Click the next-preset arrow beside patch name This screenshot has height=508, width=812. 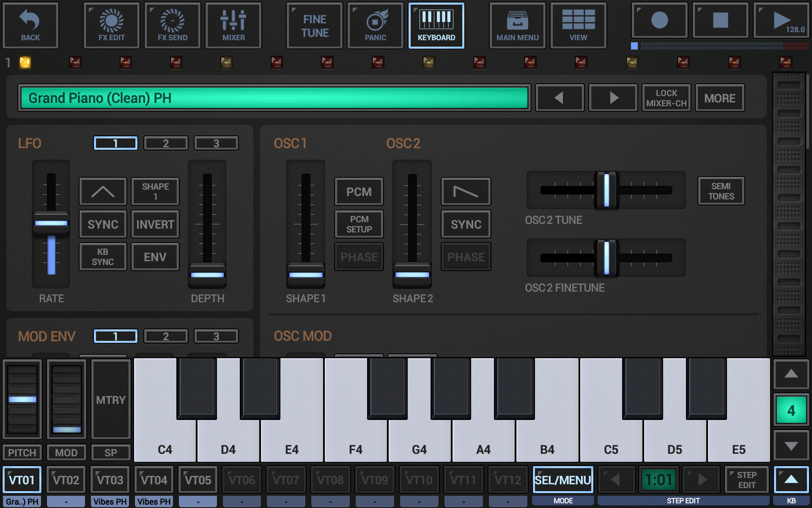click(x=613, y=98)
